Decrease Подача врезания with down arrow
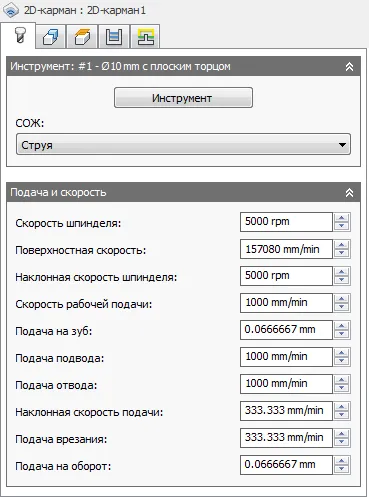The height and width of the screenshot is (497, 369). click(342, 442)
